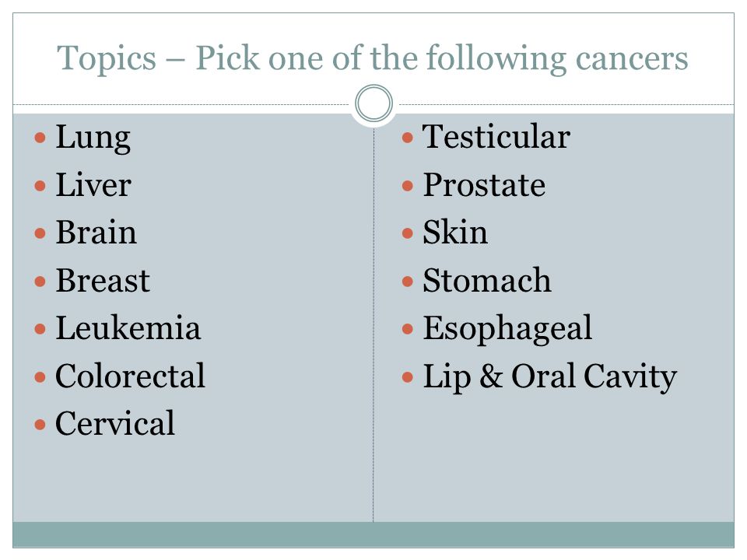Select the Colorectal entry

[130, 376]
